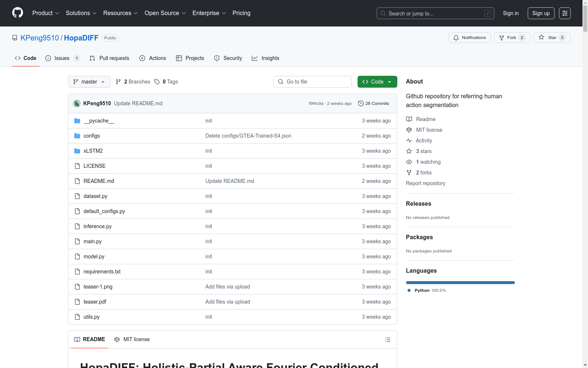Open model.py file

(x=94, y=256)
